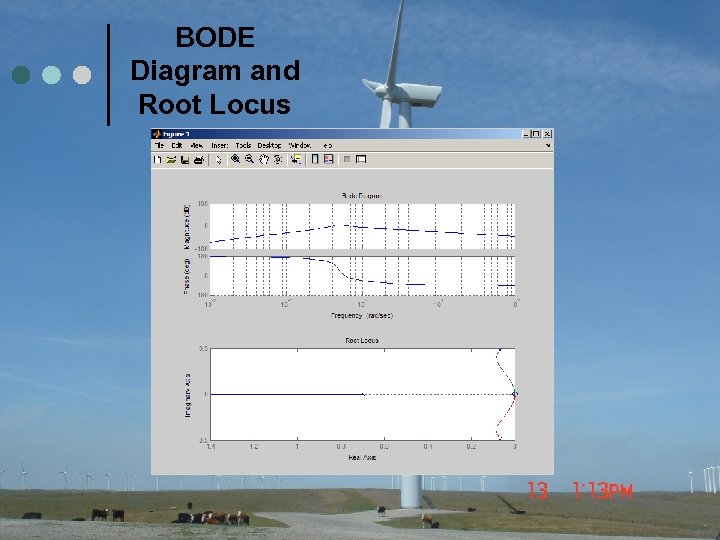
Task: Click the Phase (deg) axis label
Action: (187, 276)
